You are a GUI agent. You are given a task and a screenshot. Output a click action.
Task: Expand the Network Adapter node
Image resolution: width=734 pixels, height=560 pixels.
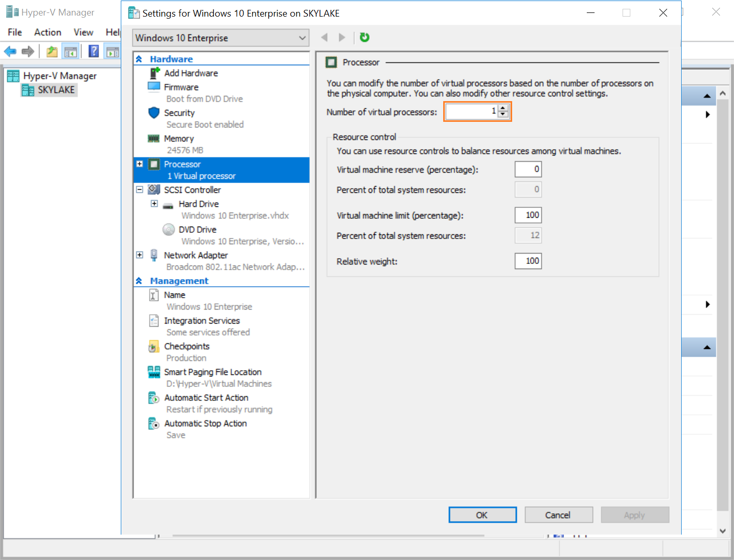(x=139, y=255)
